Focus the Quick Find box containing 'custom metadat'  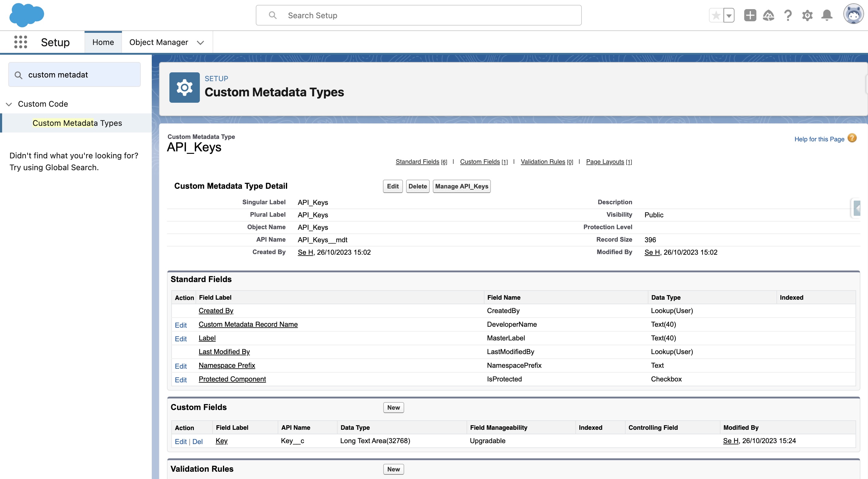click(x=75, y=74)
